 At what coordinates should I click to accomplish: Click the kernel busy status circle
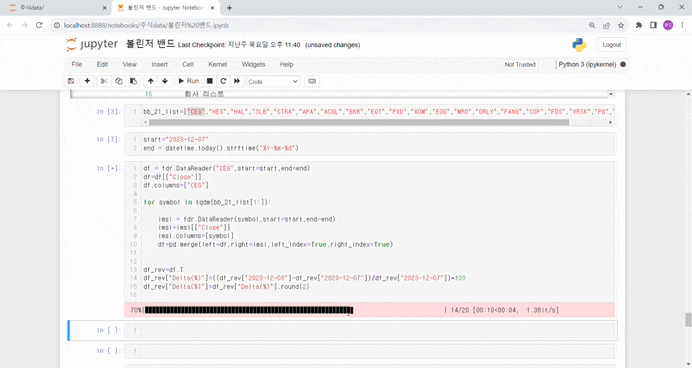pyautogui.click(x=623, y=64)
